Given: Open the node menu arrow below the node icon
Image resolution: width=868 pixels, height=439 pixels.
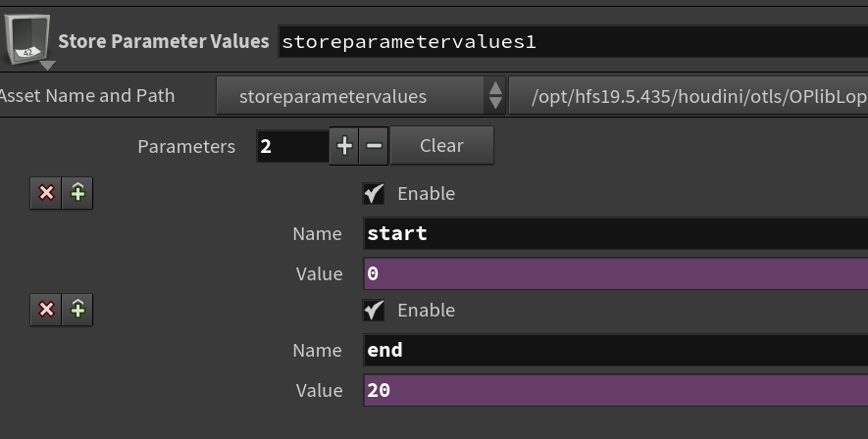Looking at the screenshot, I should point(48,66).
